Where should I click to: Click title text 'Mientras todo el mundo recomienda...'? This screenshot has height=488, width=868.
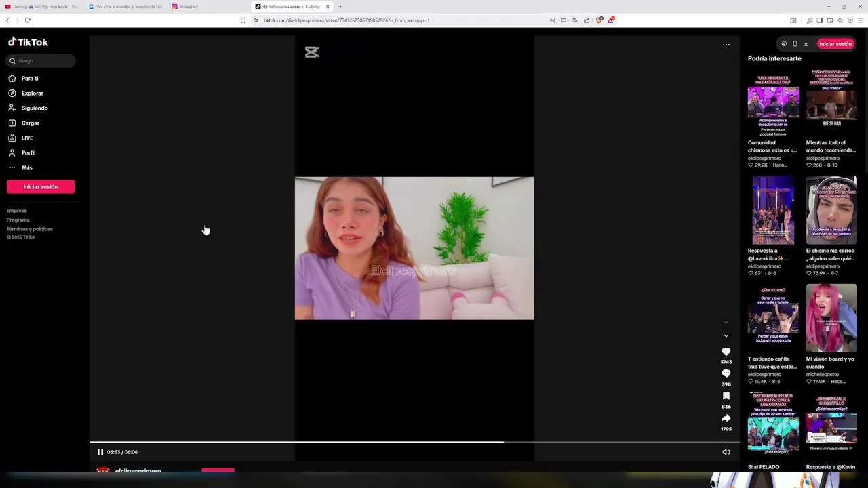831,146
